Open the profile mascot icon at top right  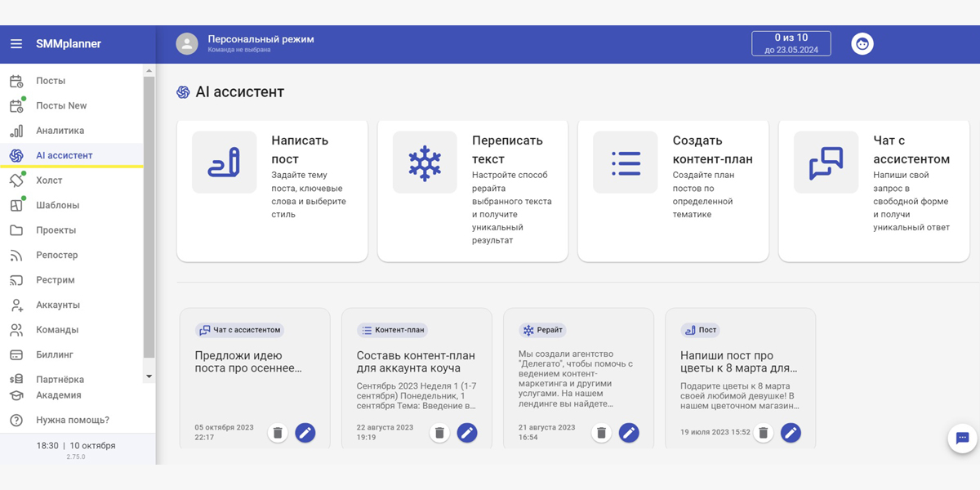[862, 44]
